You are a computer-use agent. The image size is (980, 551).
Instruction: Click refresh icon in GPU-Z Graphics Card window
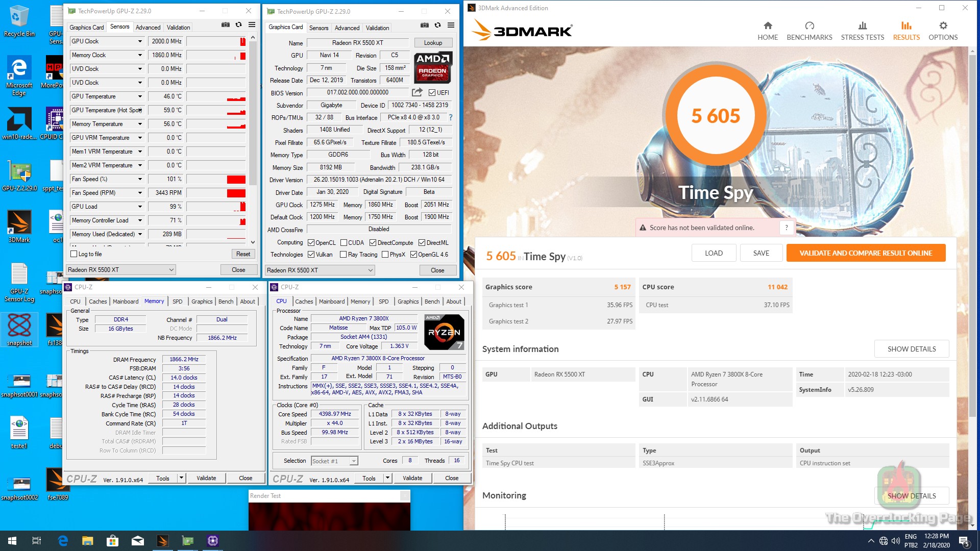(437, 25)
